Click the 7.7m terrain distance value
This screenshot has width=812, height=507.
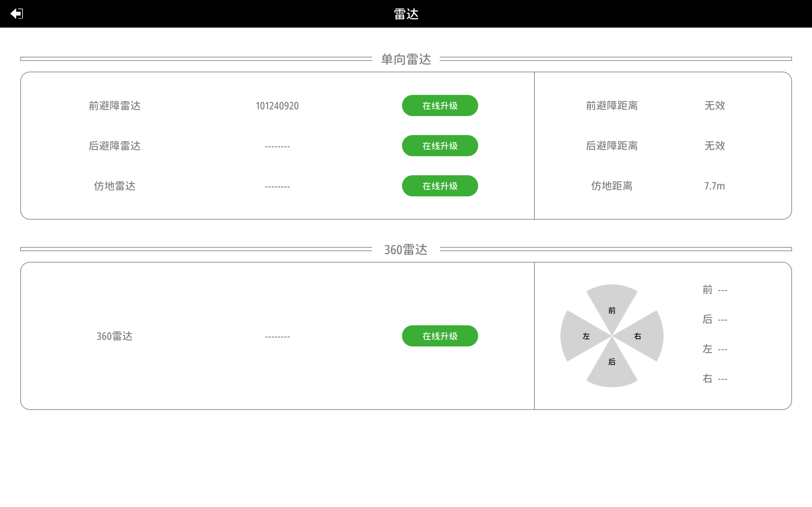[x=714, y=186]
